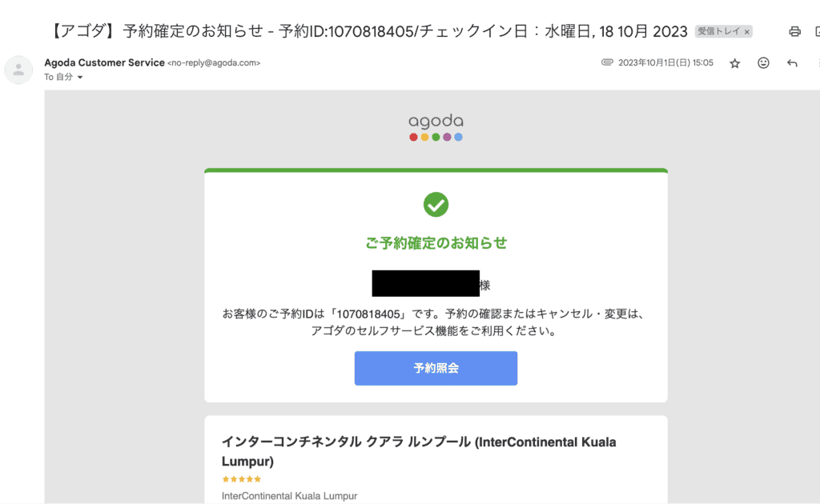Screen dimensions: 820x504
Task: Click the sender's profile avatar
Action: 18,70
